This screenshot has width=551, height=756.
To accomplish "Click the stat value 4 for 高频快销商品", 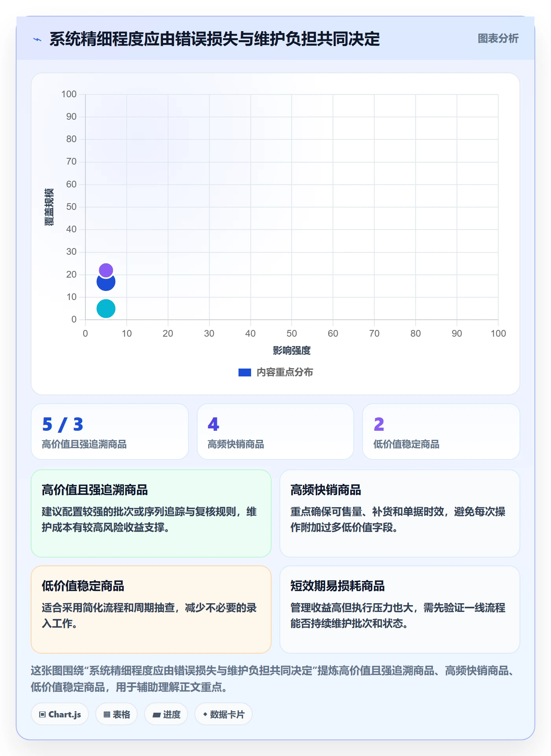I will click(x=213, y=424).
